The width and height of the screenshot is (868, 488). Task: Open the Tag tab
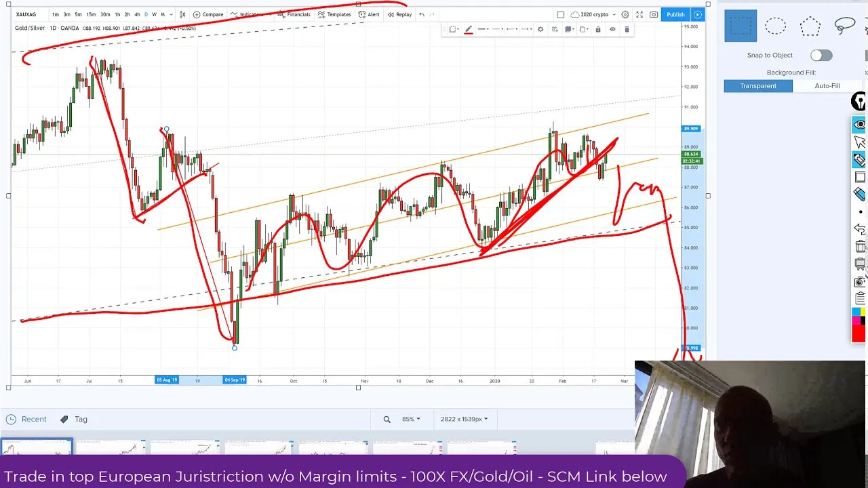[x=74, y=419]
